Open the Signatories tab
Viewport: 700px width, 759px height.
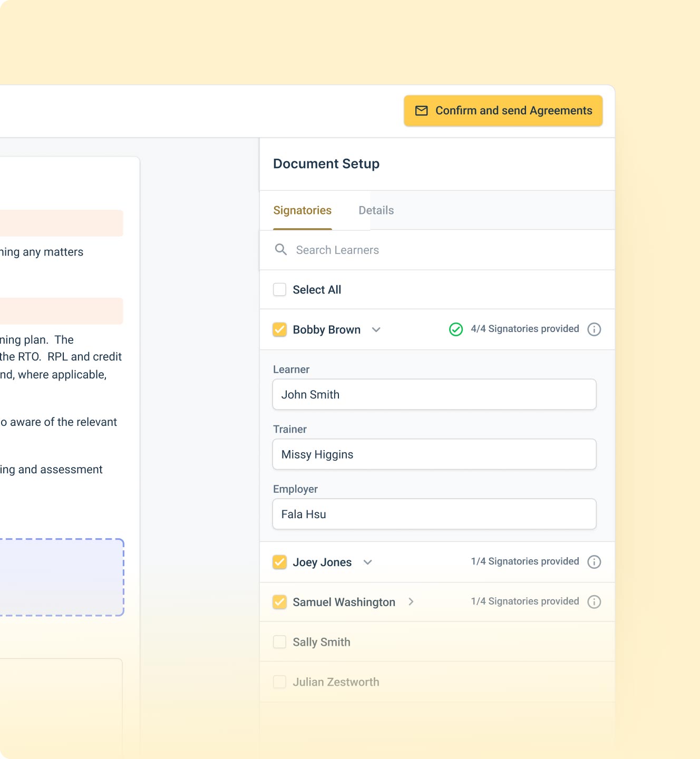click(x=303, y=210)
